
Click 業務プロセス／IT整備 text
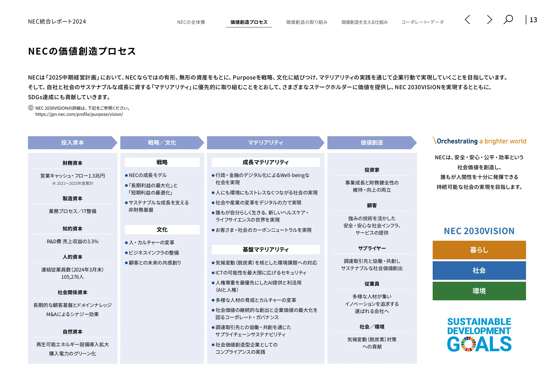tap(73, 211)
